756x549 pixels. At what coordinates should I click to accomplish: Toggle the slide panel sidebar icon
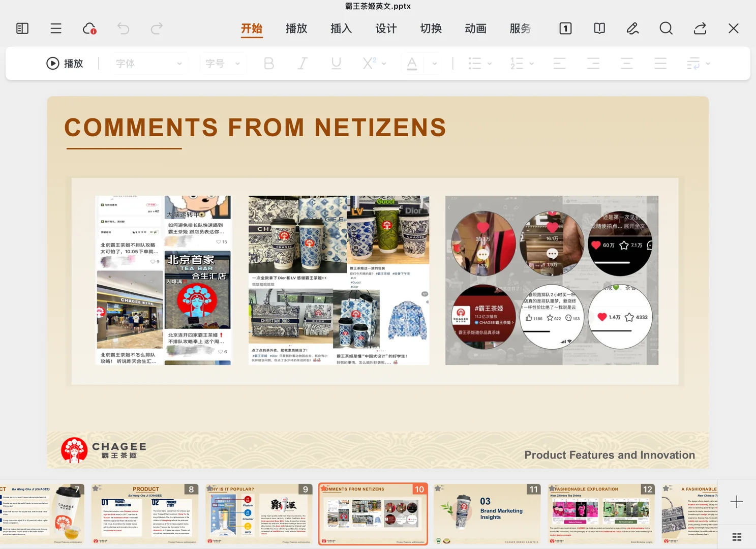(x=22, y=28)
